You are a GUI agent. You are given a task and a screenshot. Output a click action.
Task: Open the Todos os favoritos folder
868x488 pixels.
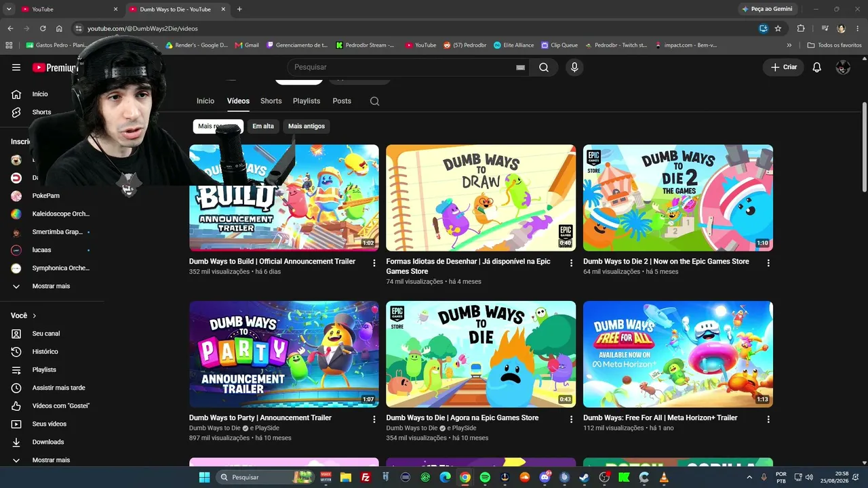pos(835,45)
